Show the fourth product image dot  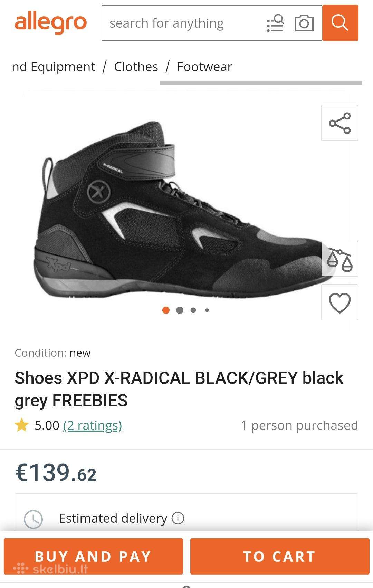[x=207, y=310]
